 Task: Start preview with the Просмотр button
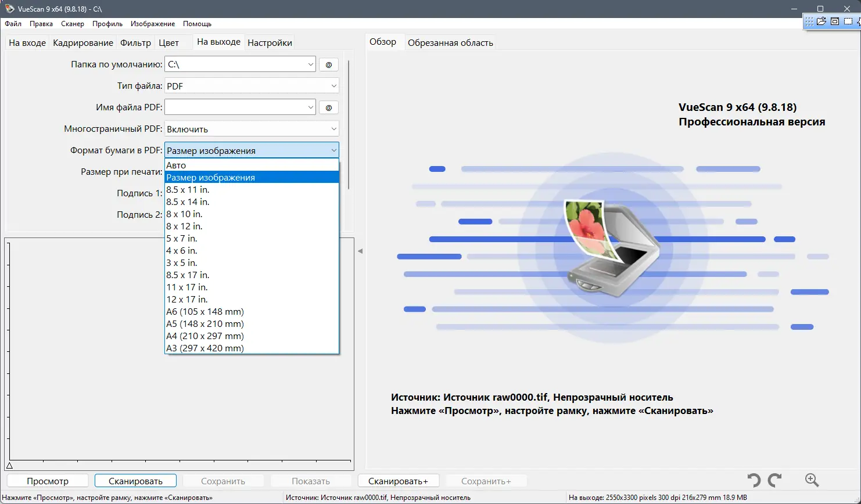tap(47, 480)
